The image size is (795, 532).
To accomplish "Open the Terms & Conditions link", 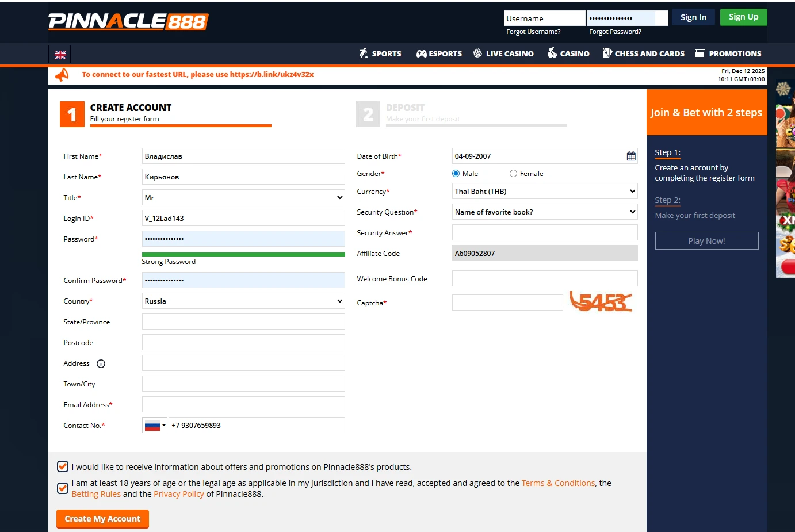I will click(x=558, y=483).
